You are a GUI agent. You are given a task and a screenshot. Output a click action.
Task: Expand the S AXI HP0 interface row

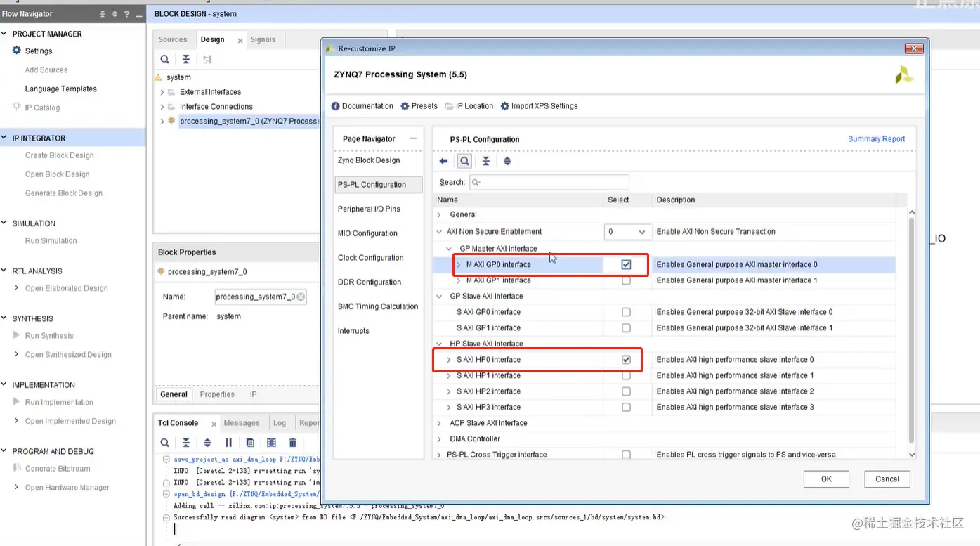coord(449,360)
